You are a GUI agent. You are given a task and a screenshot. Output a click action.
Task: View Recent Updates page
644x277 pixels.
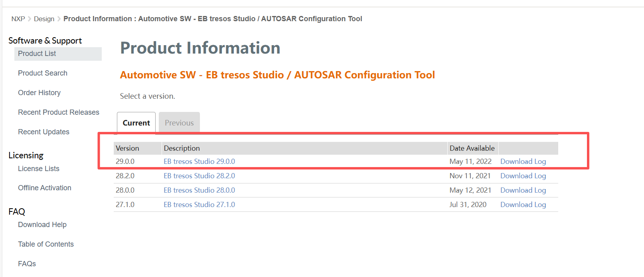(43, 132)
